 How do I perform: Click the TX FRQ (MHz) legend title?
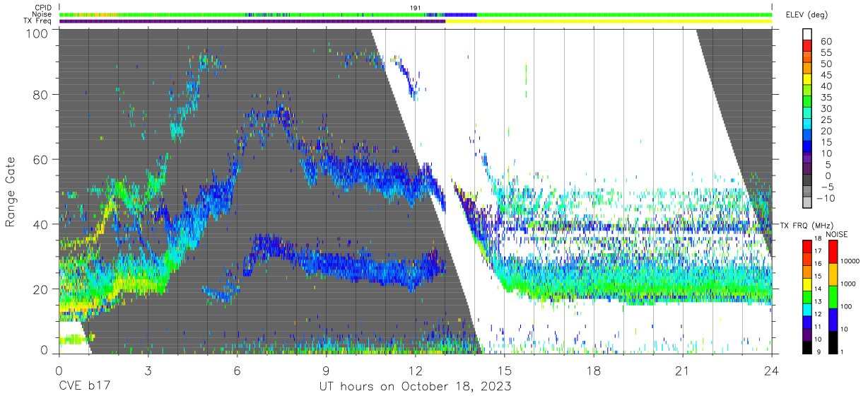point(806,225)
